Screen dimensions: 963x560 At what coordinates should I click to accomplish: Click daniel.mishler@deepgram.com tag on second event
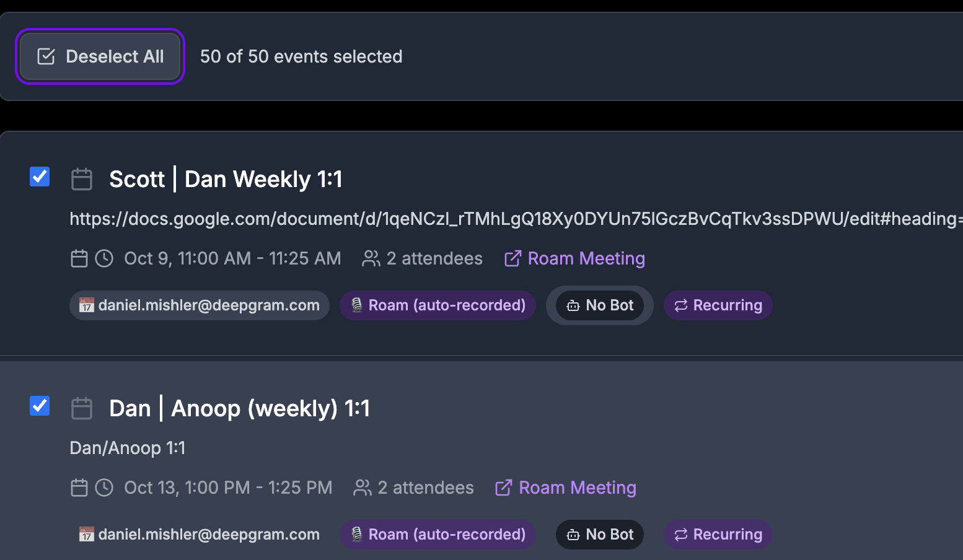(200, 535)
